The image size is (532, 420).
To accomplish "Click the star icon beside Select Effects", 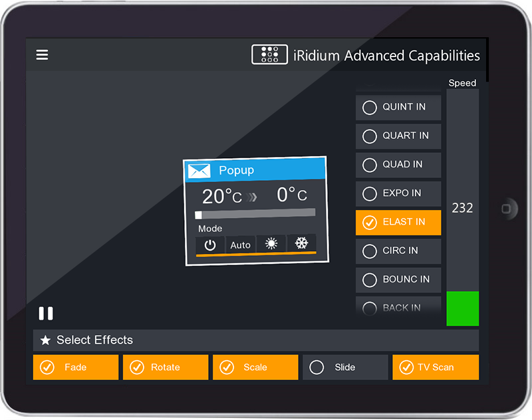I will [x=45, y=340].
